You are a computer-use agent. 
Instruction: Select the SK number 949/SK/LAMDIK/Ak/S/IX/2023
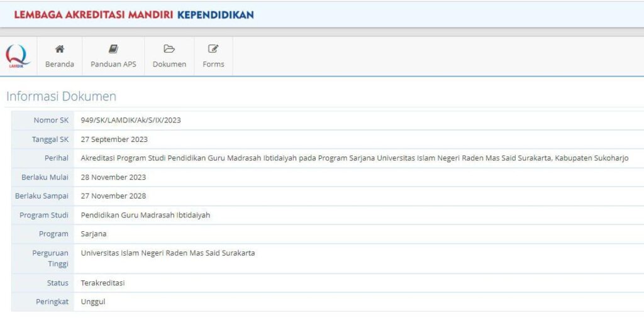(131, 120)
